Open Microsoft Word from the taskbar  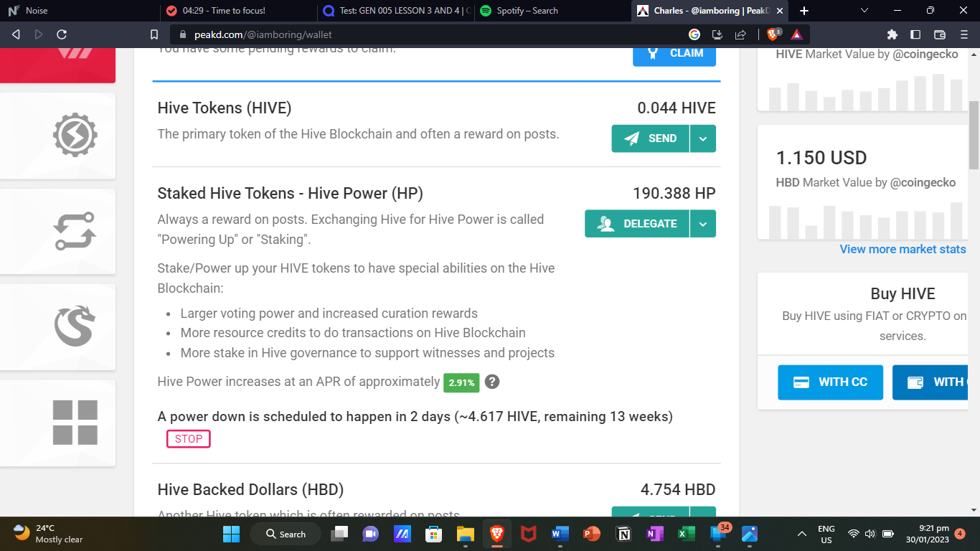(x=560, y=534)
